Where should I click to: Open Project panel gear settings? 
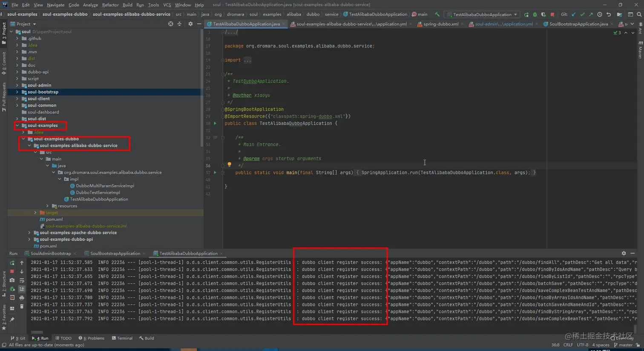190,24
